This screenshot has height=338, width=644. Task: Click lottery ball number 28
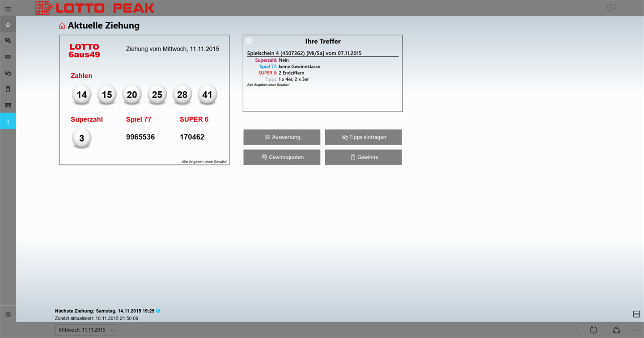[x=182, y=95]
